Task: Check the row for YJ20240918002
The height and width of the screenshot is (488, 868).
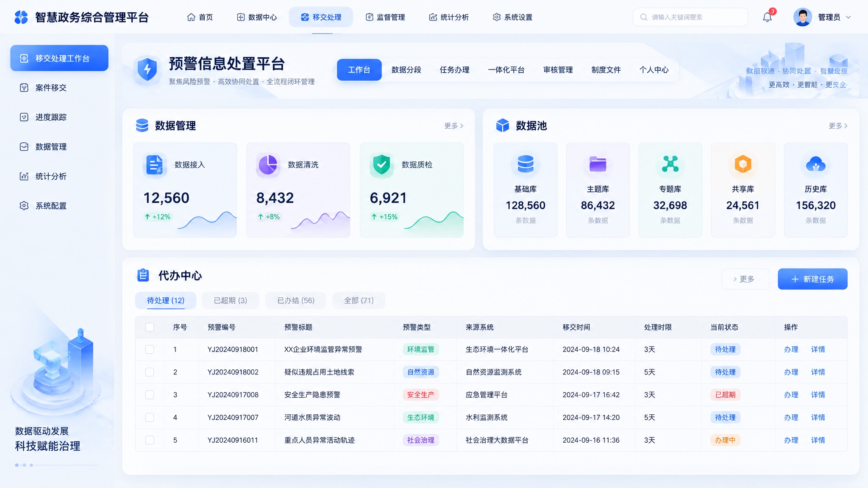Action: click(x=150, y=372)
